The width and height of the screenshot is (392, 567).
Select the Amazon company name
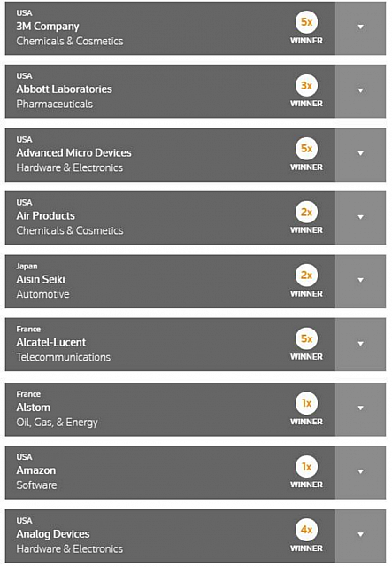pos(36,470)
